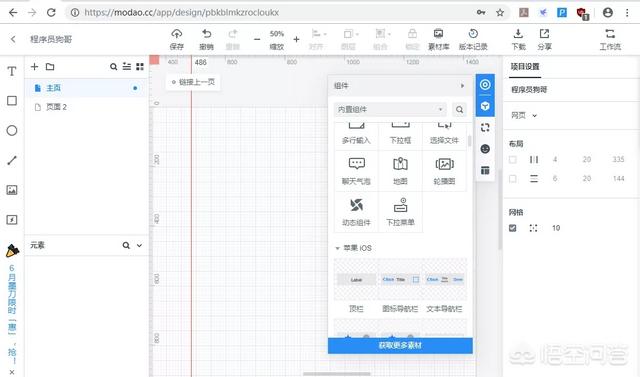The height and width of the screenshot is (377, 640).
Task: Open the components target icon panel
Action: pos(485,85)
